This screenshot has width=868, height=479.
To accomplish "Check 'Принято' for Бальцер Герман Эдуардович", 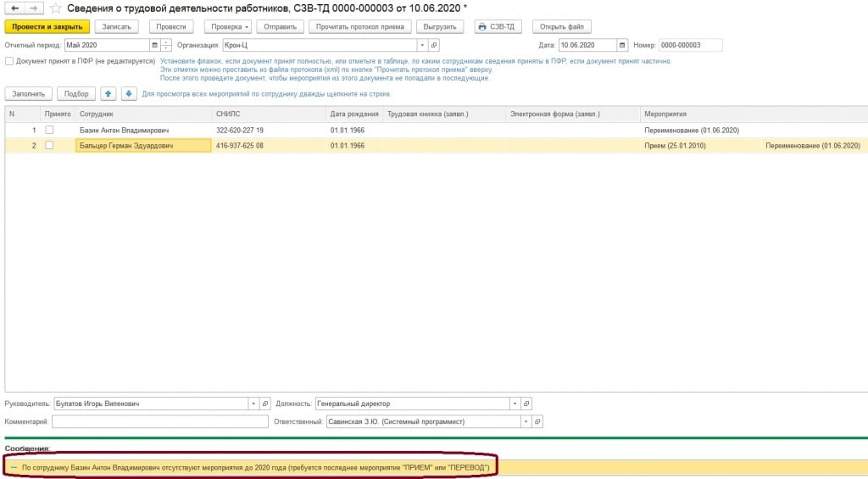I will click(x=49, y=146).
